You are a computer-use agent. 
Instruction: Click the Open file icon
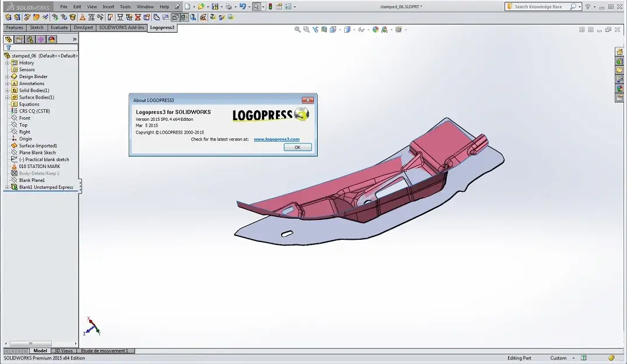pos(201,6)
